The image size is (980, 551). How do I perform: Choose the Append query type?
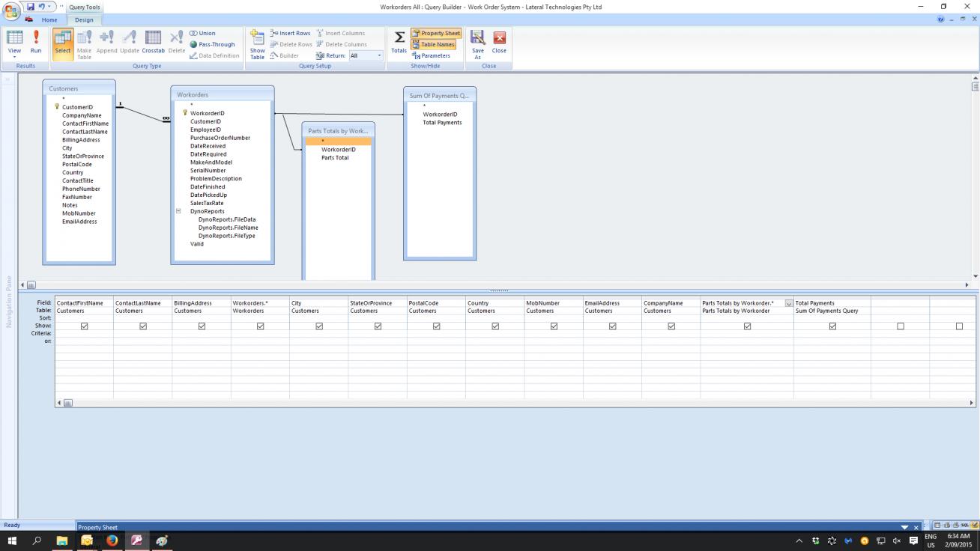point(107,43)
